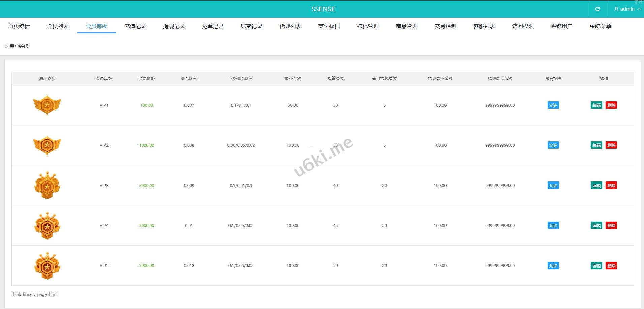Toggle invite permission for VIP1

coord(553,105)
